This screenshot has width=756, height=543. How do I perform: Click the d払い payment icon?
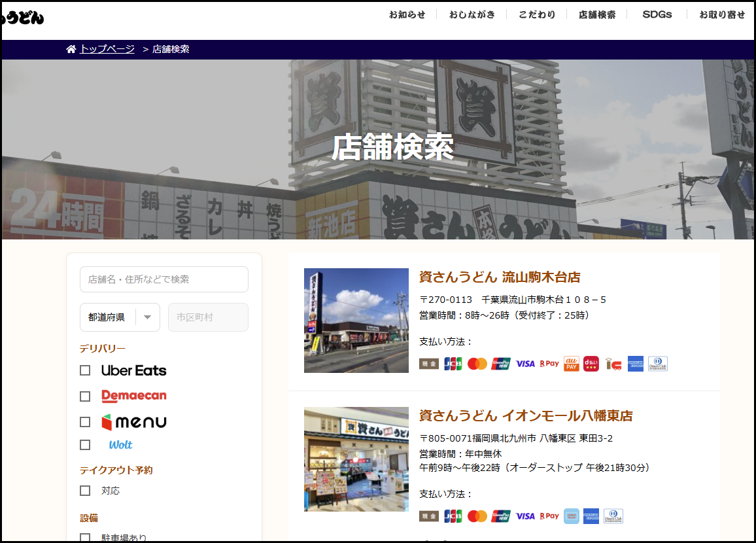coord(591,364)
